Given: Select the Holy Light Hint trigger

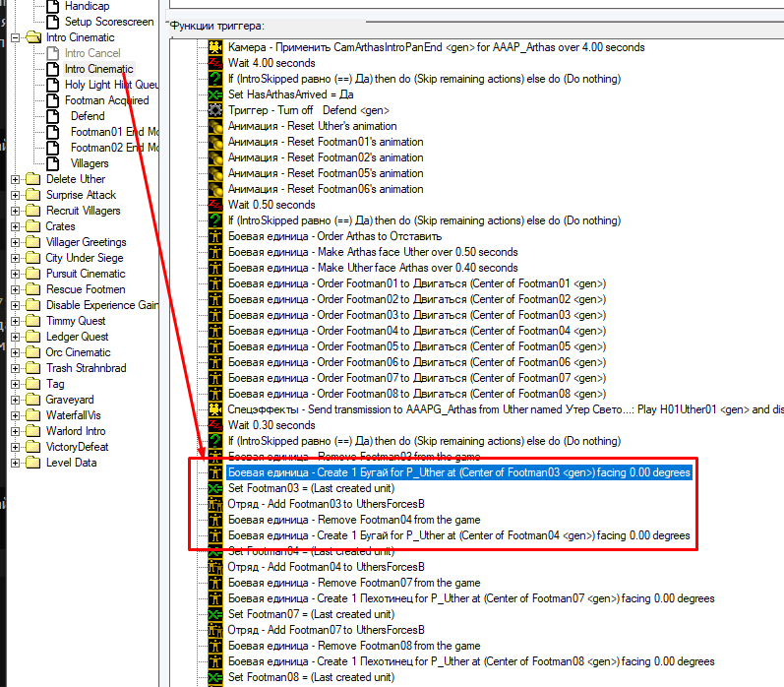Looking at the screenshot, I should [111, 85].
